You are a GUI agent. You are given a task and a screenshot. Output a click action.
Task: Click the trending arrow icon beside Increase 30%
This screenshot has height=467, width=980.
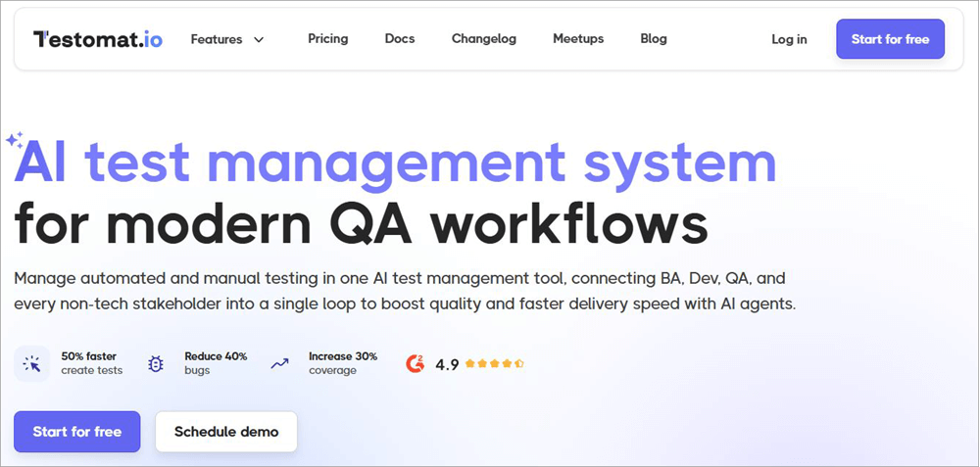279,364
